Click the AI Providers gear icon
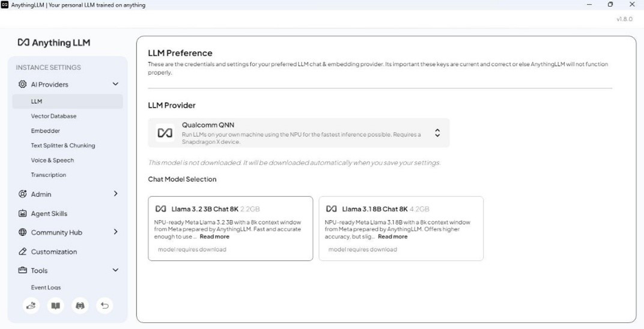 [x=23, y=84]
